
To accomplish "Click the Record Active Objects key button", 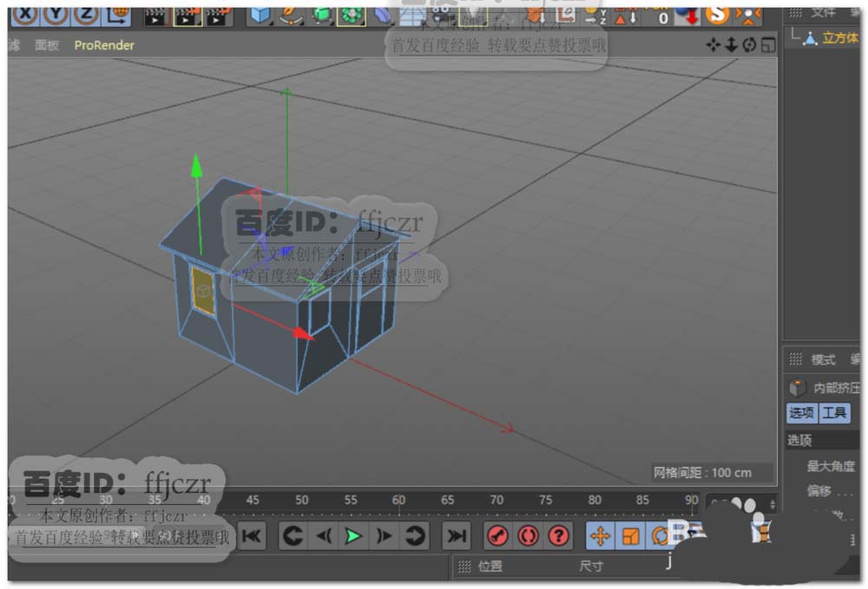I will (497, 536).
